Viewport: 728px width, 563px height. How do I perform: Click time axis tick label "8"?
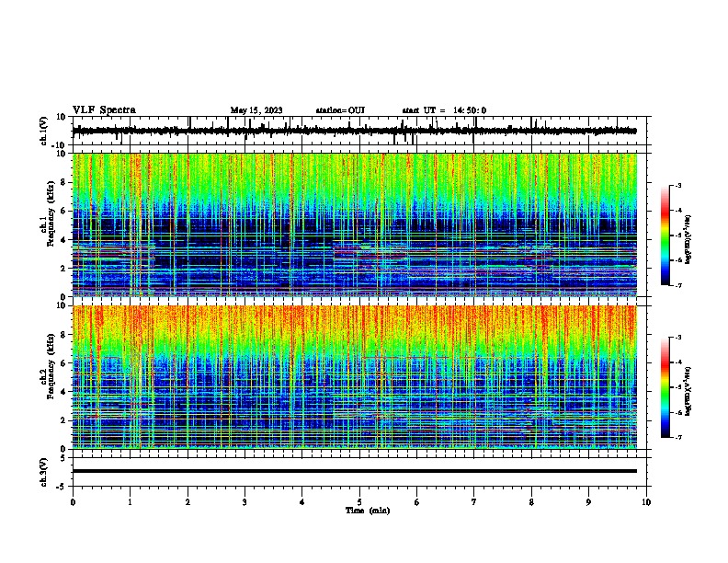[x=531, y=502]
